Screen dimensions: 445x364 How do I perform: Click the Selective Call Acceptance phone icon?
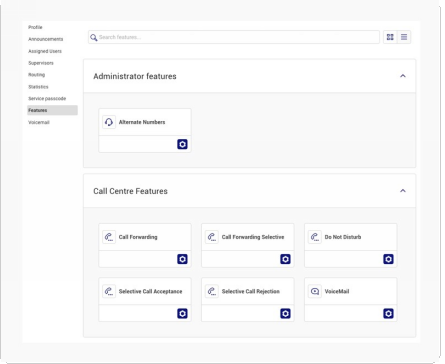[109, 291]
